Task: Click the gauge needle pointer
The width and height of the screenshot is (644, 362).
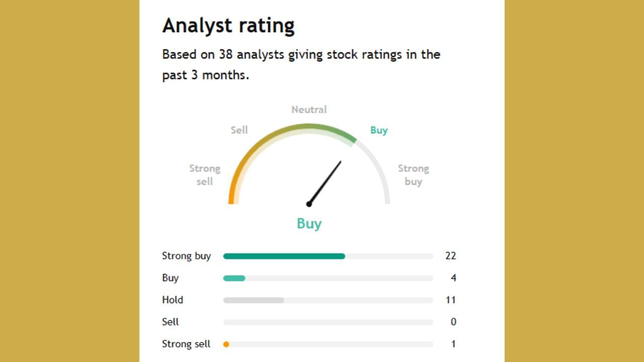Action: click(326, 182)
